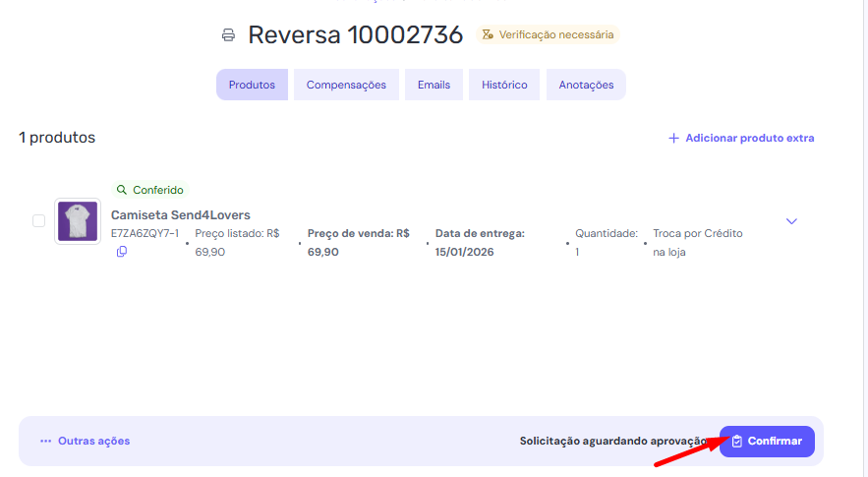Open the three-dots Outras ações menu
This screenshot has height=477, width=868.
click(45, 442)
